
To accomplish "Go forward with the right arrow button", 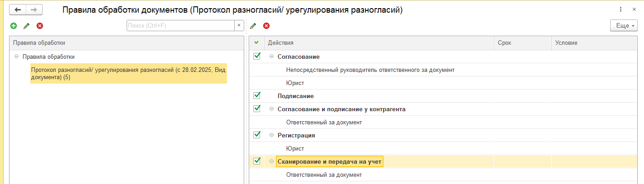I will [x=34, y=9].
